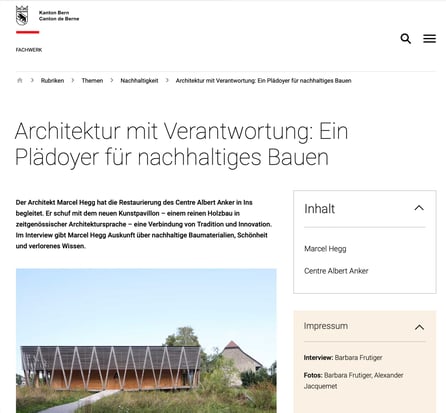Open the hamburger menu icon
Image resolution: width=446 pixels, height=413 pixels.
pyautogui.click(x=429, y=39)
